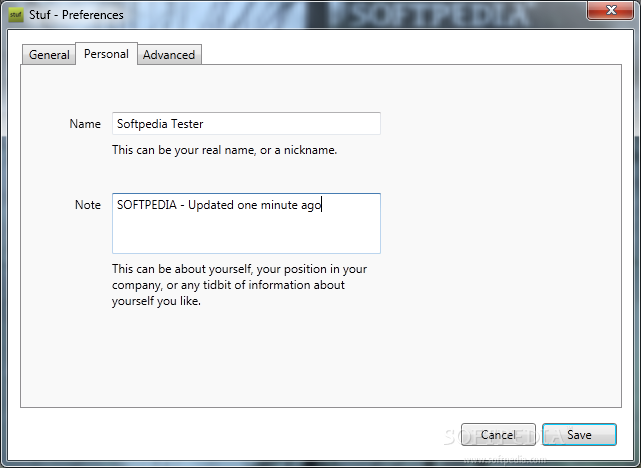This screenshot has height=468, width=641.
Task: Select the Personal tab
Action: [x=106, y=54]
